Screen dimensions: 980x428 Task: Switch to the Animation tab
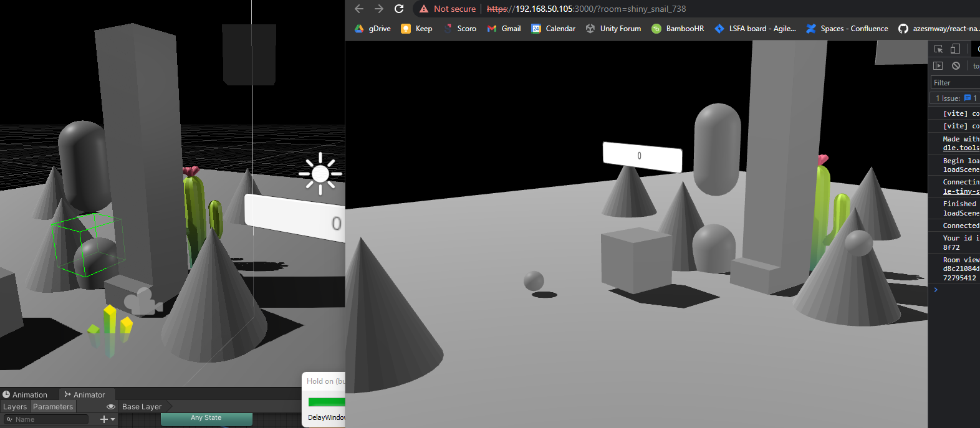25,394
